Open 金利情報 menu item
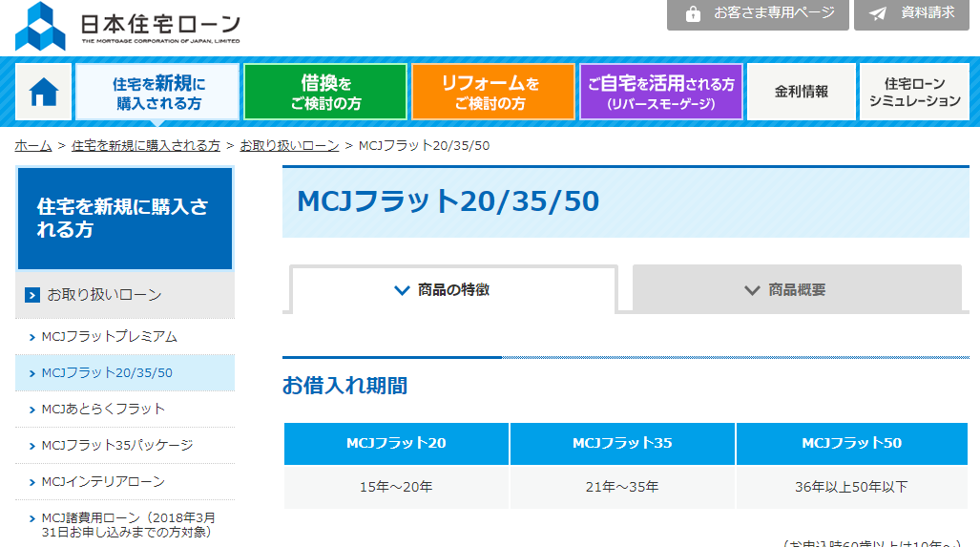Screen dimensions: 980x547 pyautogui.click(x=802, y=92)
